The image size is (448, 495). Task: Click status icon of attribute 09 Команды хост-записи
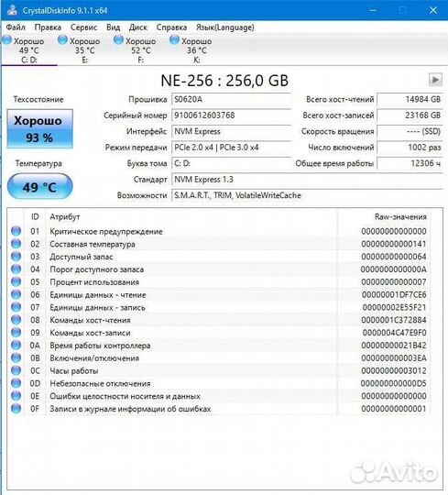16,333
